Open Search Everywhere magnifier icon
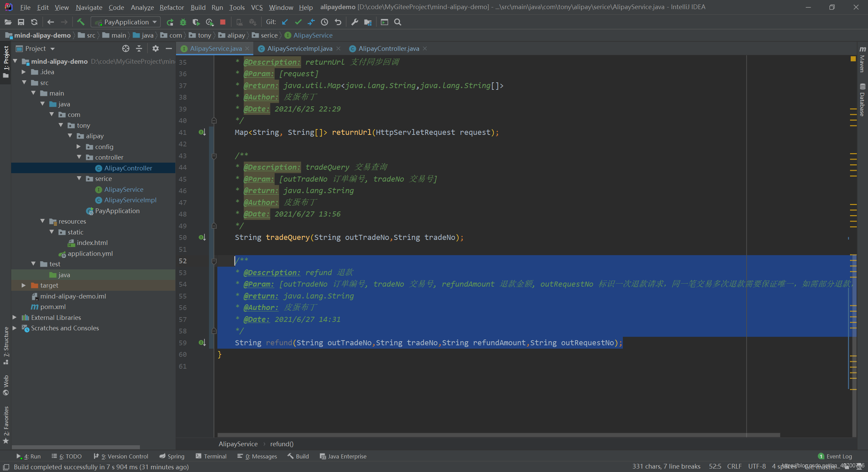Screen dimensions: 868x472 [x=398, y=22]
